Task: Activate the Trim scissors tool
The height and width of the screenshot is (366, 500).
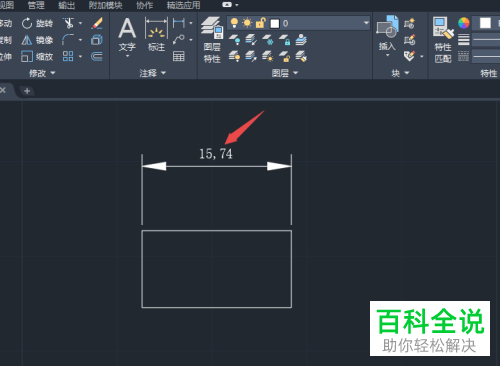Action: pyautogui.click(x=68, y=23)
